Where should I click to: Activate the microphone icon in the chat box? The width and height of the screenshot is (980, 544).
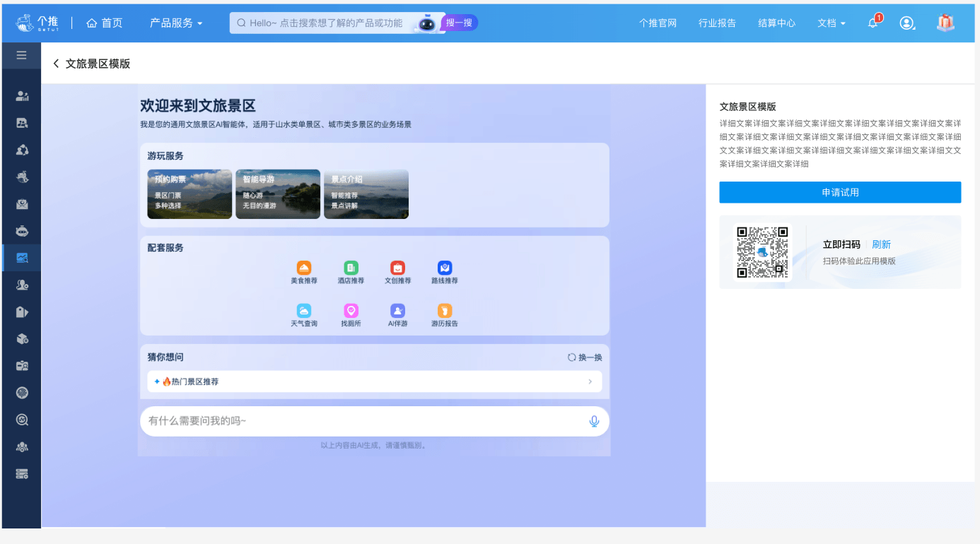(594, 421)
